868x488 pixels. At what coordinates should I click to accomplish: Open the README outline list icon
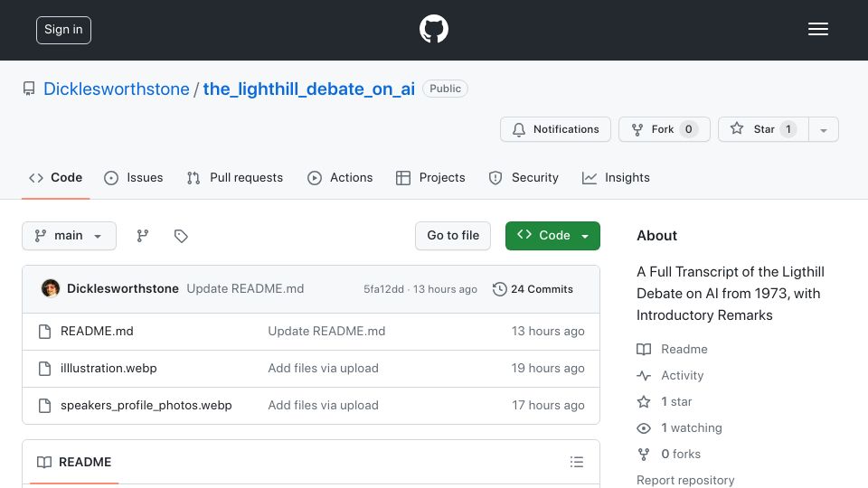tap(576, 462)
